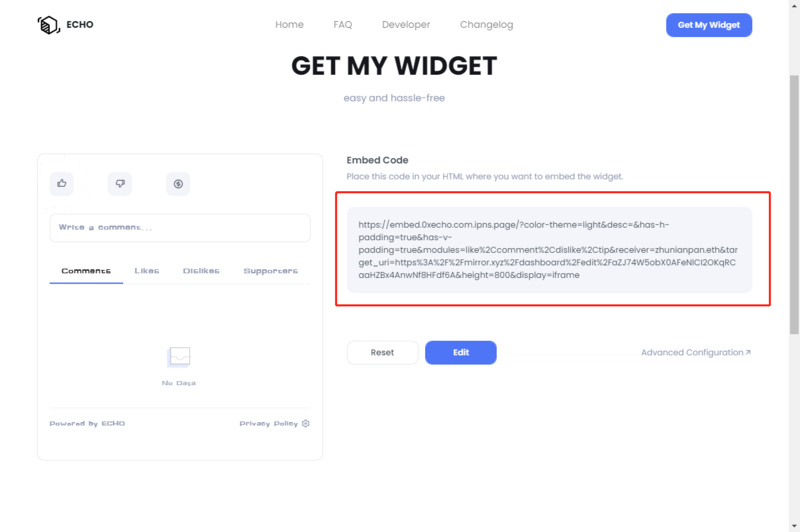Click the ECHO logo icon
Viewport: 800px width, 532px height.
48,25
